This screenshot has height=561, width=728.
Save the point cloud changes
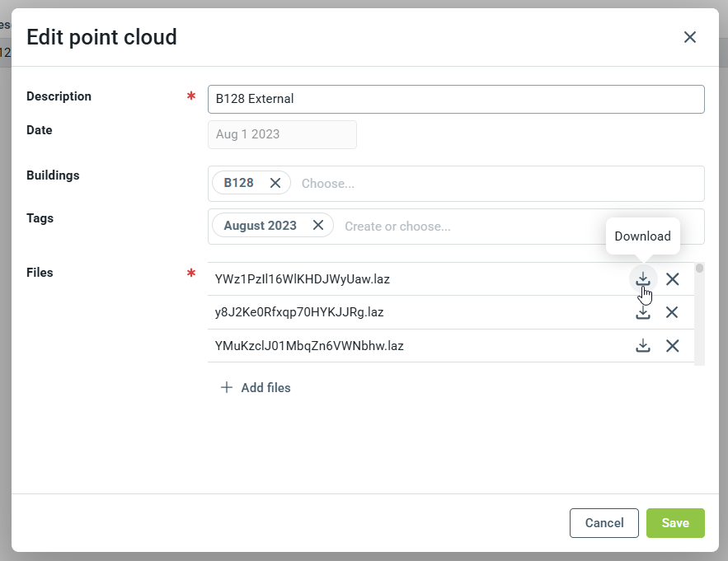click(x=675, y=523)
